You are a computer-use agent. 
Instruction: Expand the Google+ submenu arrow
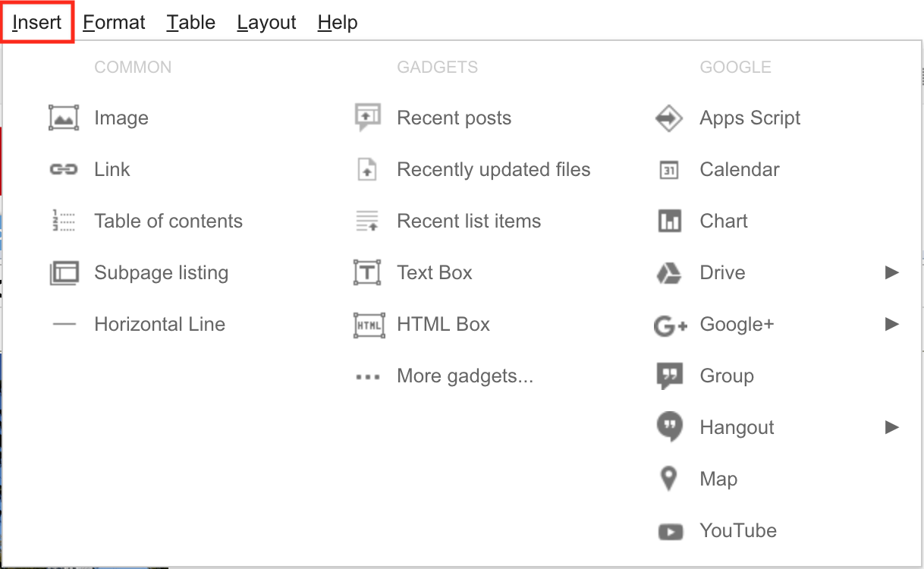coord(892,324)
